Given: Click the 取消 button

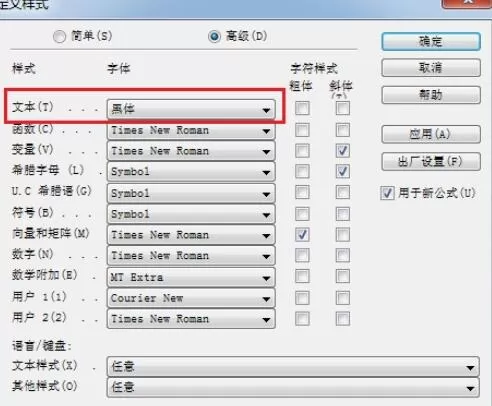Looking at the screenshot, I should [431, 68].
